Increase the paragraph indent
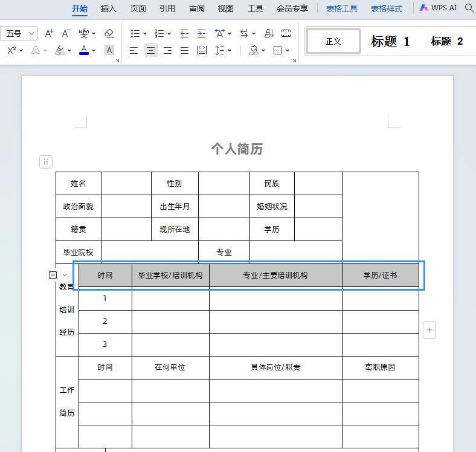Screen dimensions: 476x452 coord(201,33)
